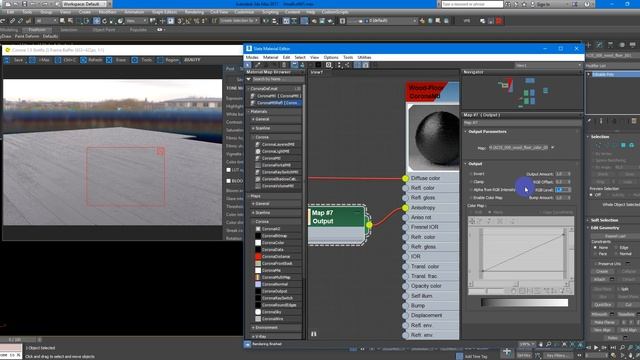
Task: Click the CoronaNormal map icon
Action: (x=258, y=284)
